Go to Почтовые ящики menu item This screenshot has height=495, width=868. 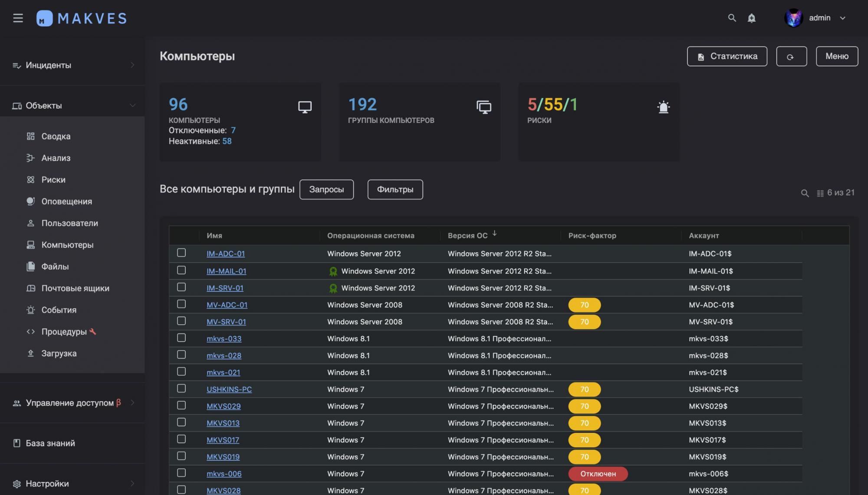(75, 288)
